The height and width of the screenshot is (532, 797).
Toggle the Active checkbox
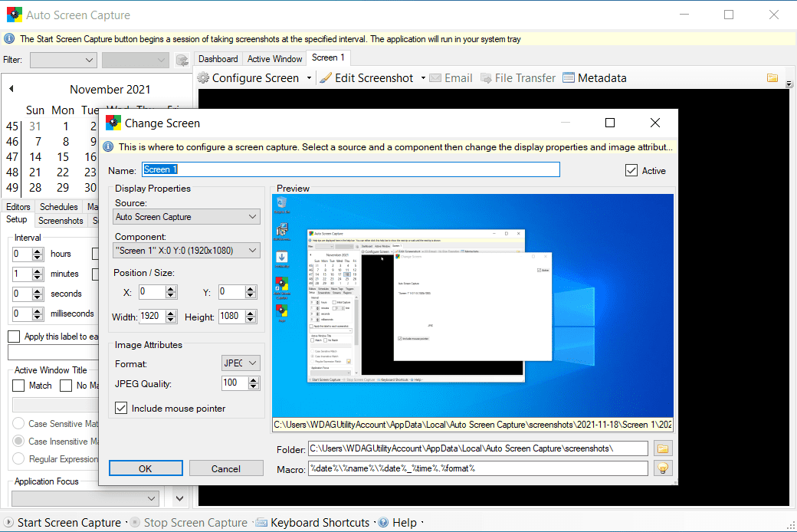click(631, 170)
